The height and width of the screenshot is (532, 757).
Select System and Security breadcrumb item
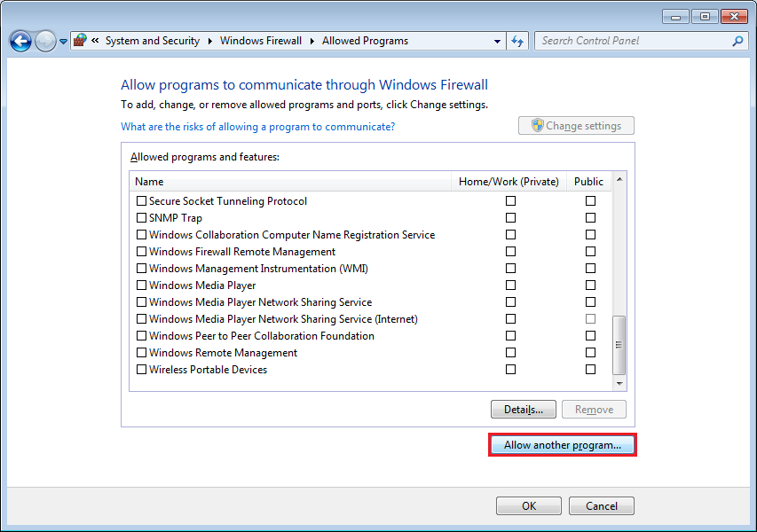(x=152, y=41)
